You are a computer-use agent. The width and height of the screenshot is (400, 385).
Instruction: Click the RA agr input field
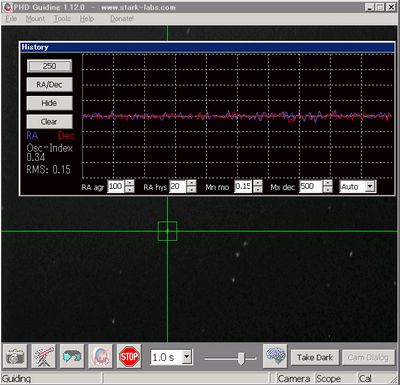pyautogui.click(x=116, y=186)
